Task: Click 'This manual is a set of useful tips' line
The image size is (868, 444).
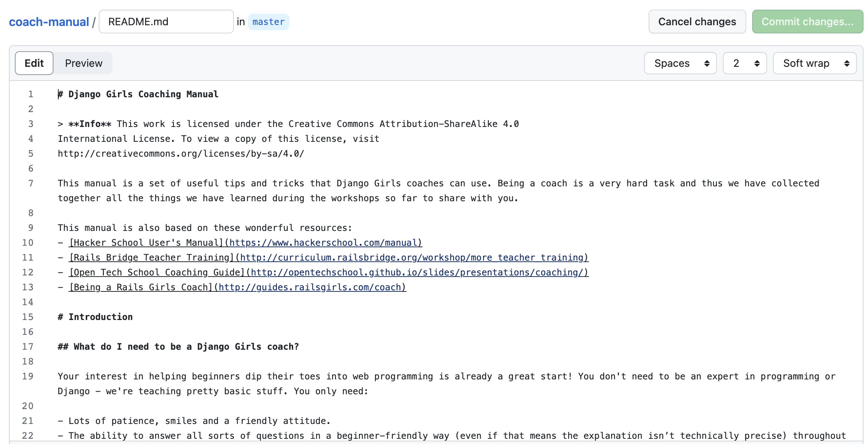Action: pos(438,191)
